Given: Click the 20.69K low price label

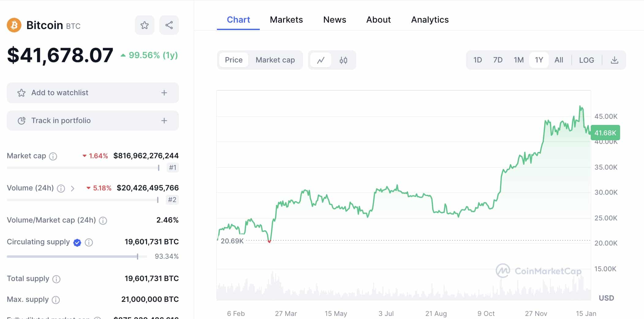Looking at the screenshot, I should [x=232, y=241].
